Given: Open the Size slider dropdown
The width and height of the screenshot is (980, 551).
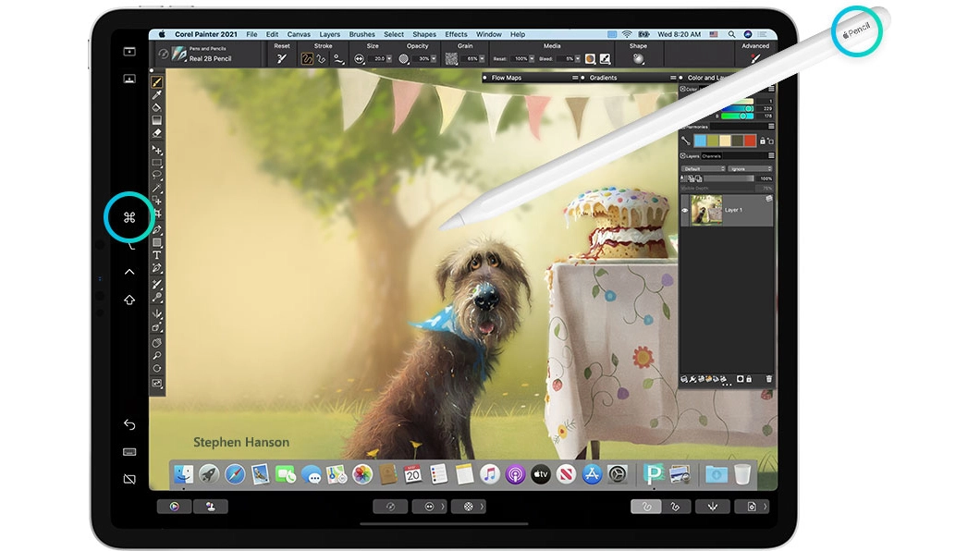Looking at the screenshot, I should (x=388, y=59).
